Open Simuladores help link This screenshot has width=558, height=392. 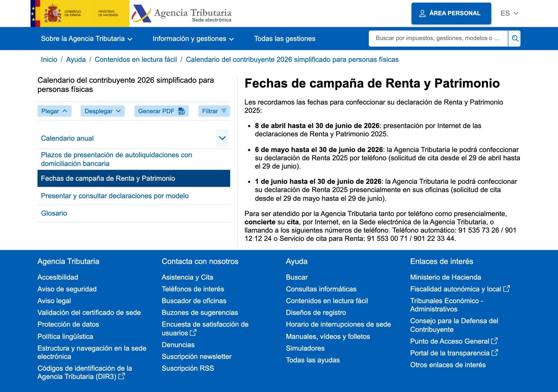[x=305, y=348]
